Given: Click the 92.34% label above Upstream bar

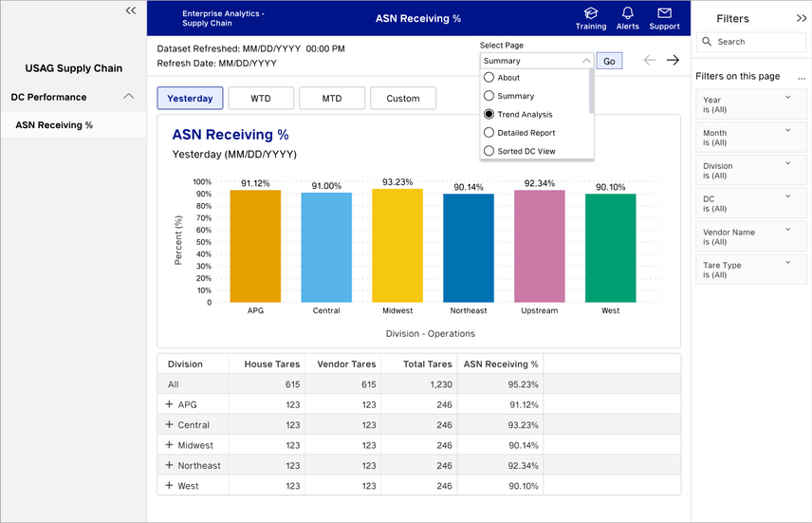Looking at the screenshot, I should coord(539,183).
